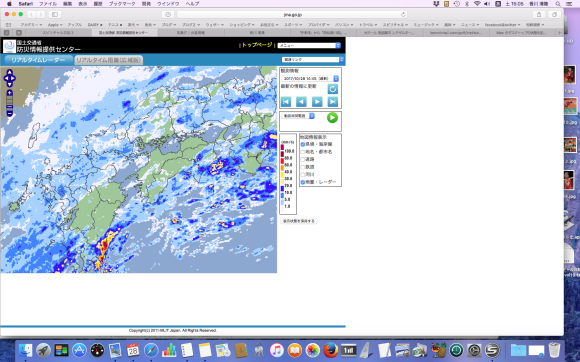Open the ファイル menu
This screenshot has height=362, width=580.
coord(48,4)
